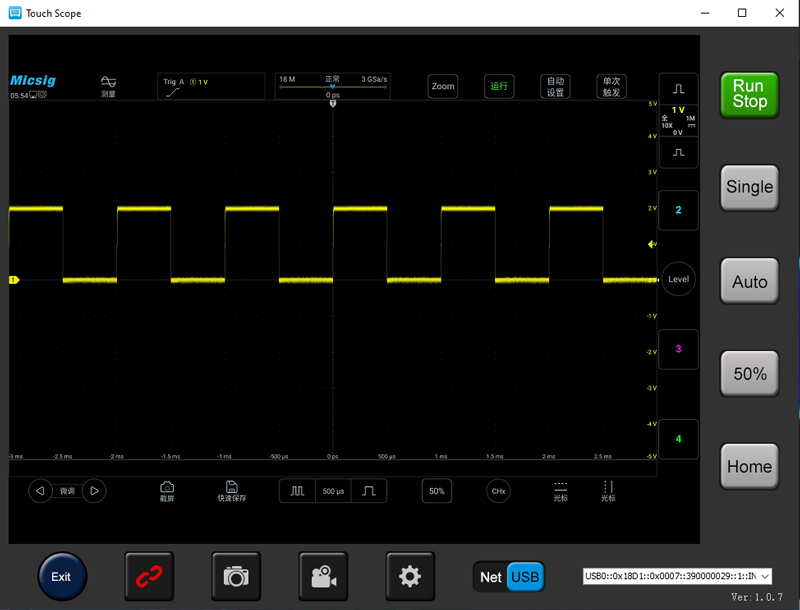800x610 pixels.
Task: Enable vertical cursors icon
Action: click(x=608, y=492)
